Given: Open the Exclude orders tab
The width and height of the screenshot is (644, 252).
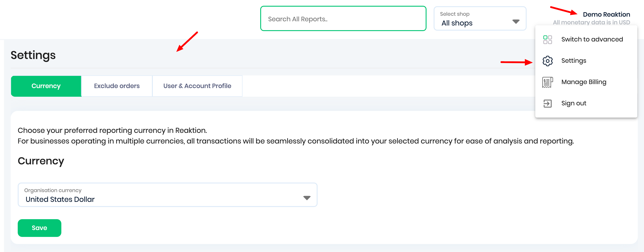Looking at the screenshot, I should [117, 86].
